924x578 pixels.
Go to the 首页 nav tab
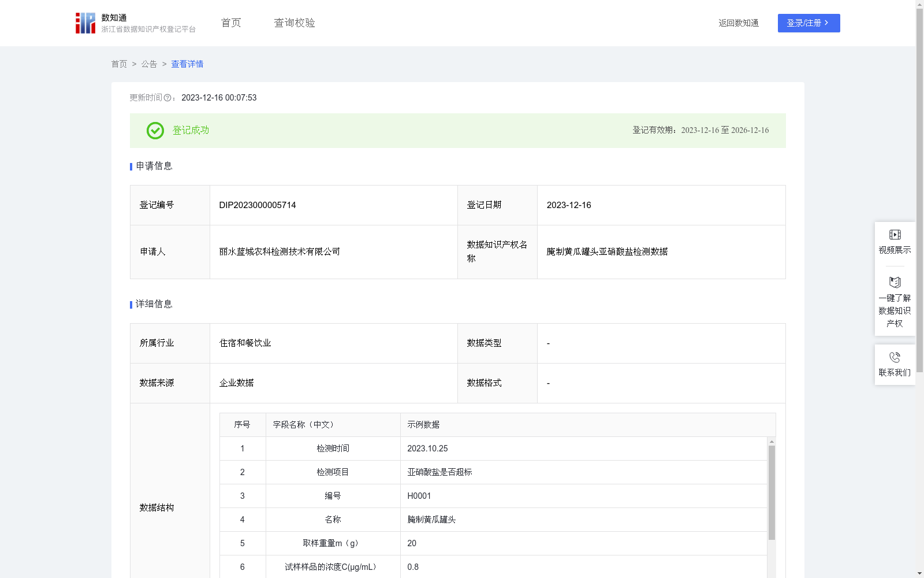231,23
